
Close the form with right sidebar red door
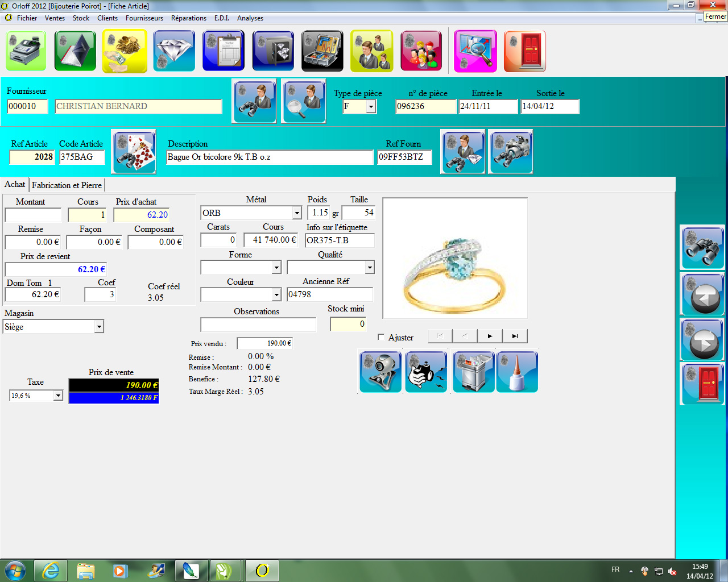coord(702,384)
